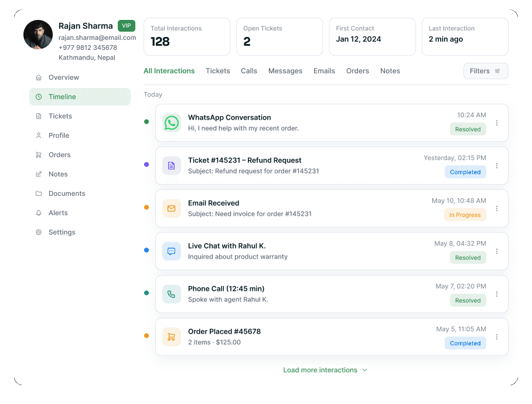Switch to the Emails tab

[x=325, y=71]
